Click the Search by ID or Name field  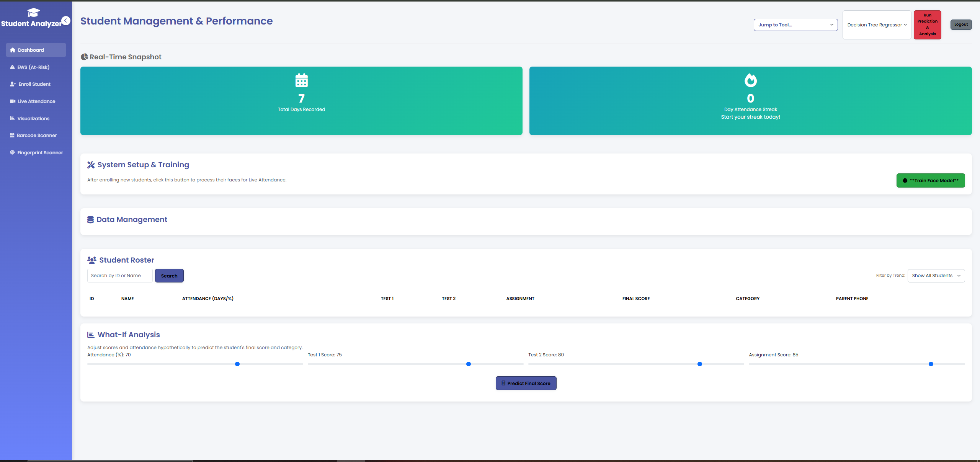119,275
